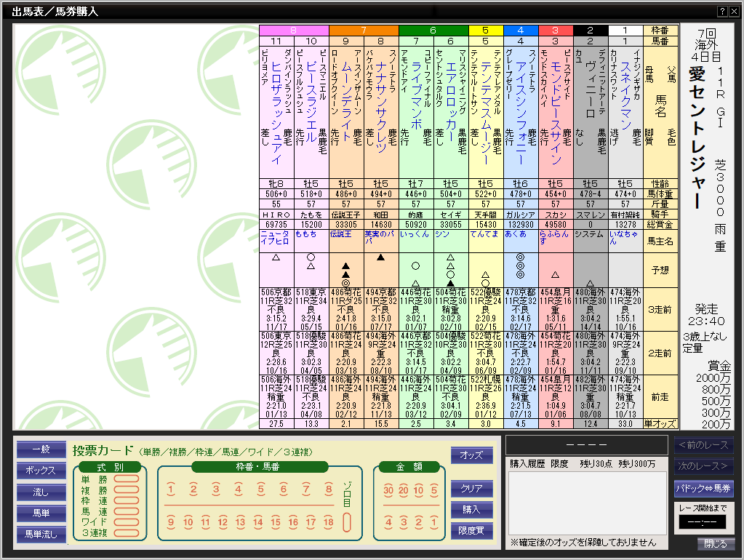Click the 2.1 win odds cell

(346, 424)
